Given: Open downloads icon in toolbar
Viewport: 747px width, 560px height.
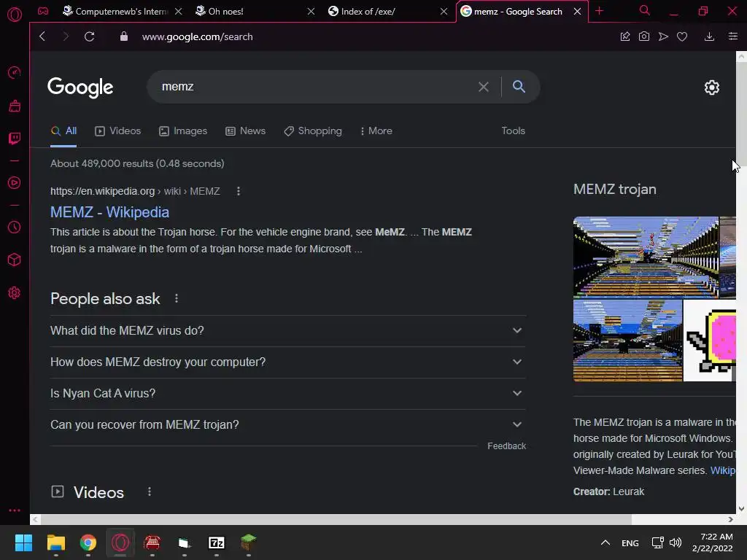Looking at the screenshot, I should [x=709, y=36].
